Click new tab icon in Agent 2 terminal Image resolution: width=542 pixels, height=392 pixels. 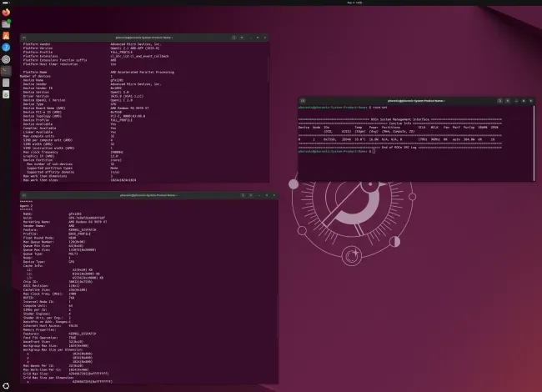click(x=24, y=195)
